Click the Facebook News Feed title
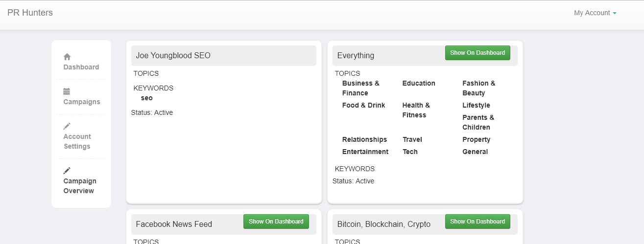The height and width of the screenshot is (244, 644). point(174,224)
